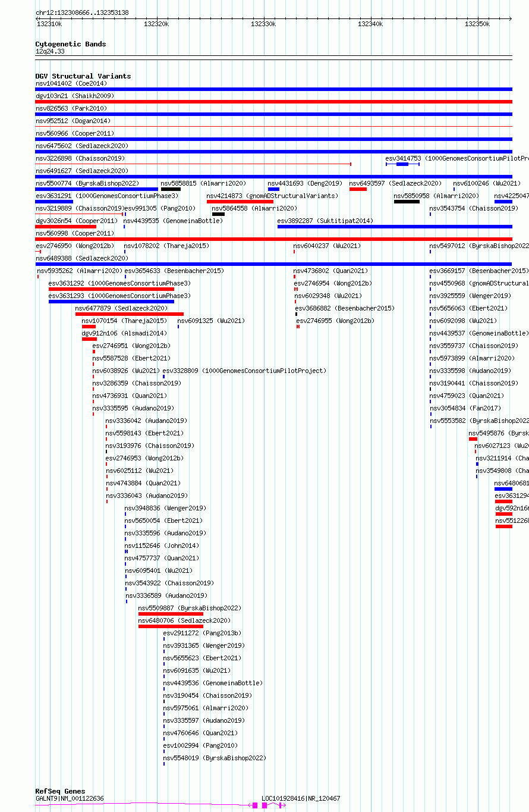
Task: Click nsv5935262 (Almarri2020) label
Action: pyautogui.click(x=80, y=271)
